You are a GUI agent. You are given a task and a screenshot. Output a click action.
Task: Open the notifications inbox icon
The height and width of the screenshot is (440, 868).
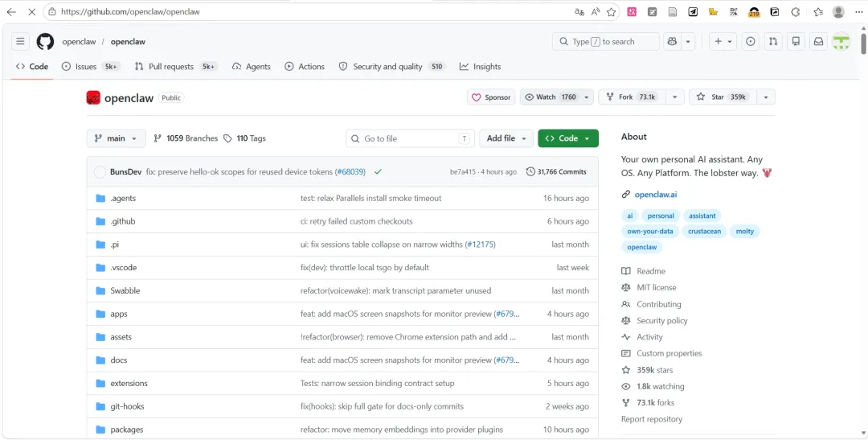click(x=818, y=42)
